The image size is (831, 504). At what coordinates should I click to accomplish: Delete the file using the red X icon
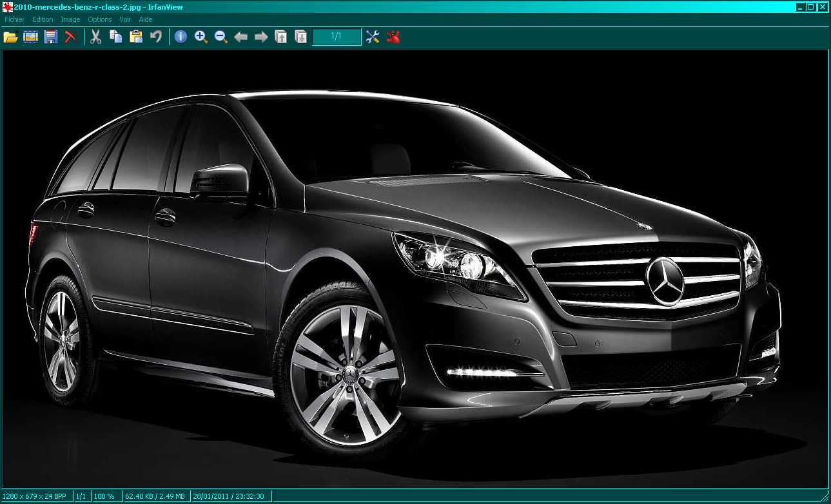pyautogui.click(x=70, y=37)
